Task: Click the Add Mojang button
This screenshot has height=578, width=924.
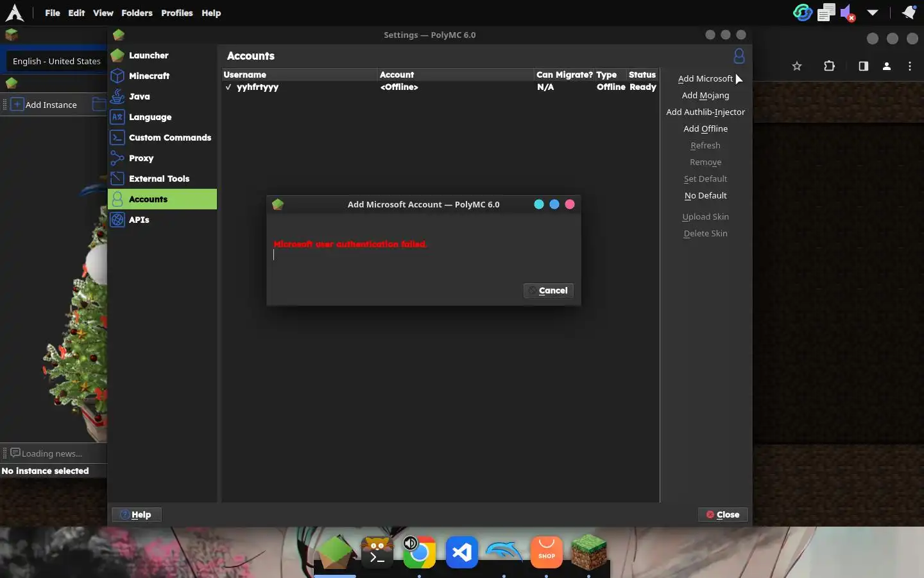Action: pos(705,95)
